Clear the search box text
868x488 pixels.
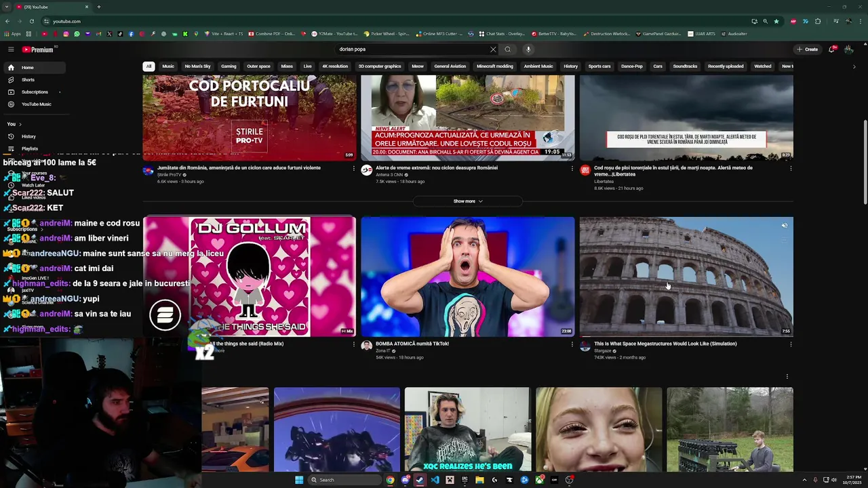pyautogui.click(x=493, y=49)
